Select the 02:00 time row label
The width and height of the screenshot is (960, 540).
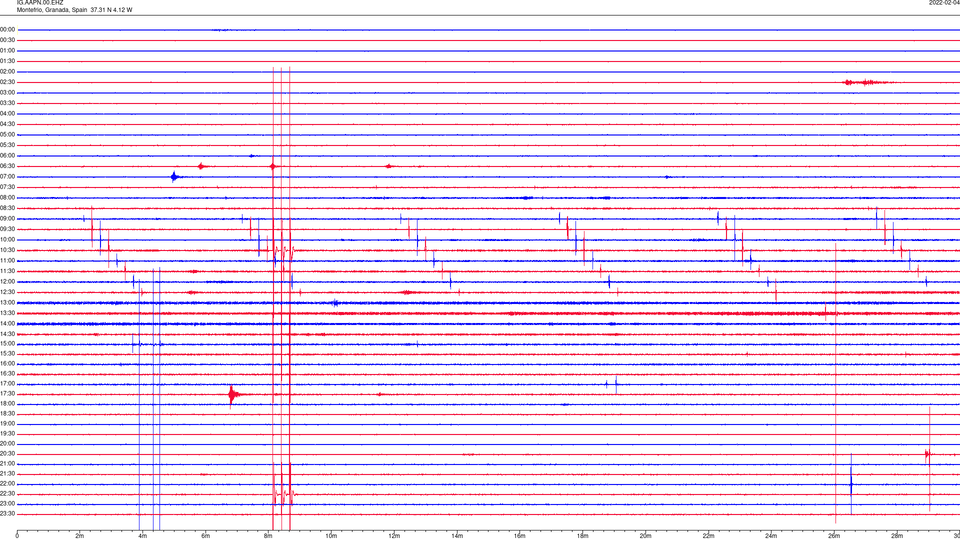click(x=7, y=72)
